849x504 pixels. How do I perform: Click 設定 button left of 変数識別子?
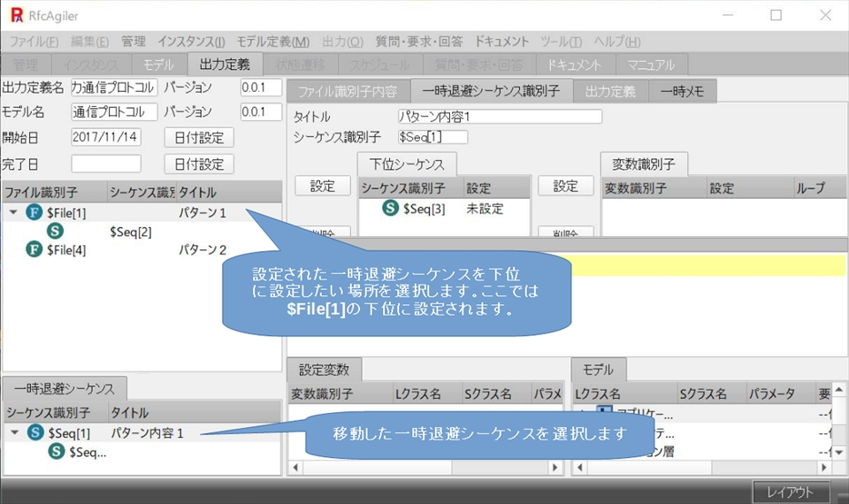point(566,187)
